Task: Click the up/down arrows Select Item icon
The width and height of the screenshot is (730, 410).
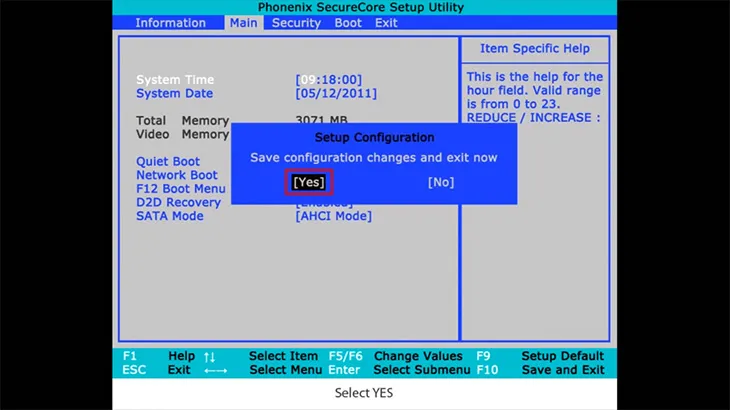Action: click(209, 357)
